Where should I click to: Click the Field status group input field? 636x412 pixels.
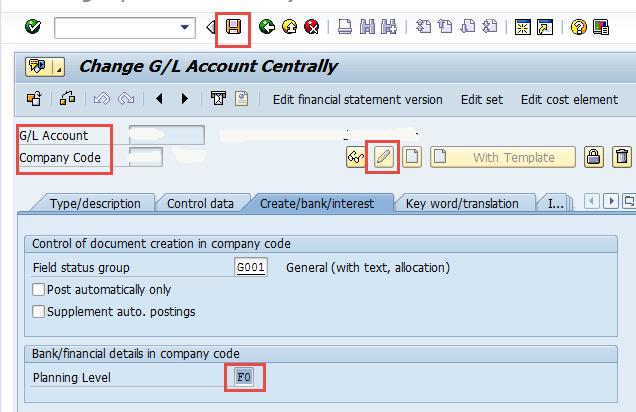pyautogui.click(x=250, y=268)
